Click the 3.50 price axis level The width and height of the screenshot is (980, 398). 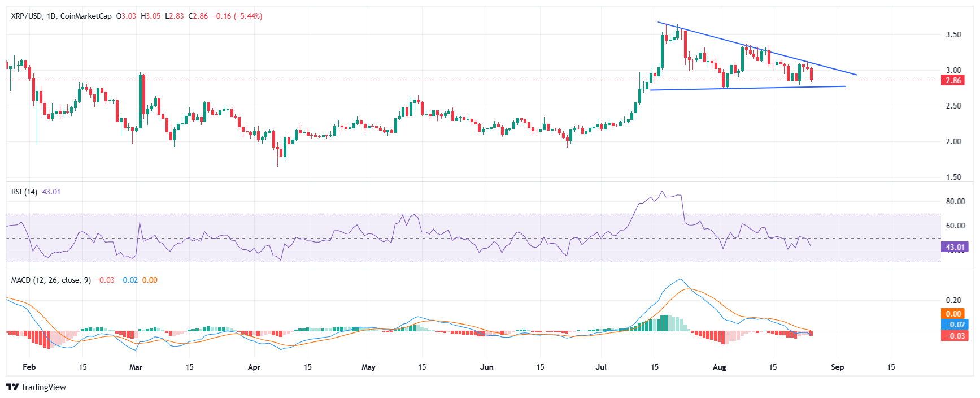(x=953, y=35)
